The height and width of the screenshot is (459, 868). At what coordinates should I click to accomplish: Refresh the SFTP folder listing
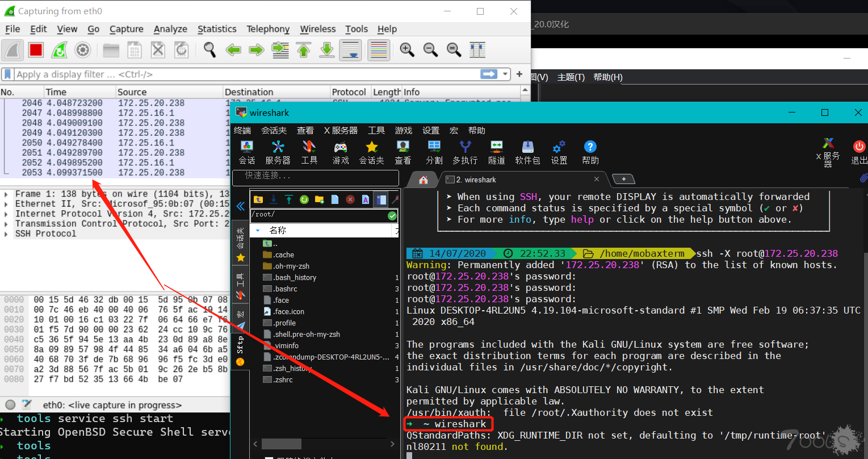click(304, 199)
